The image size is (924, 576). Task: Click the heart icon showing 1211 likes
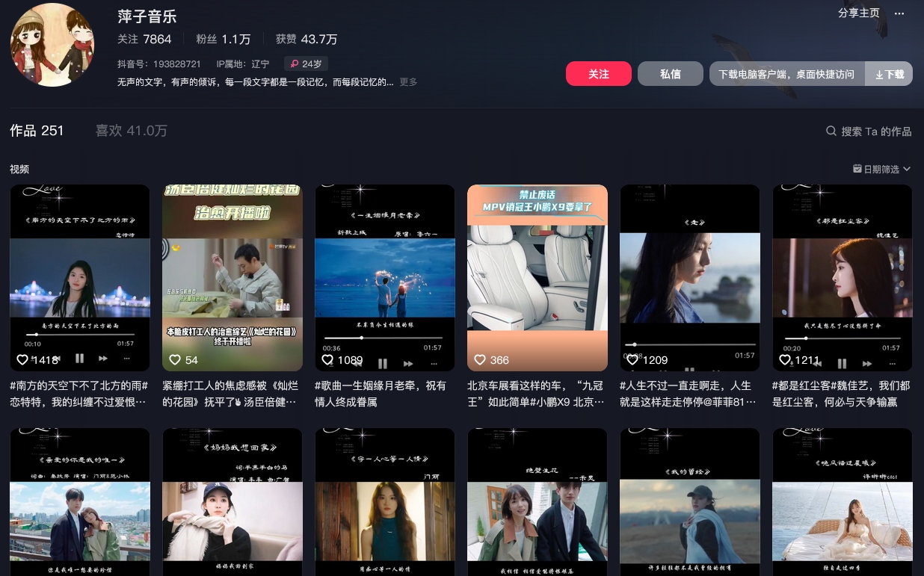(785, 359)
